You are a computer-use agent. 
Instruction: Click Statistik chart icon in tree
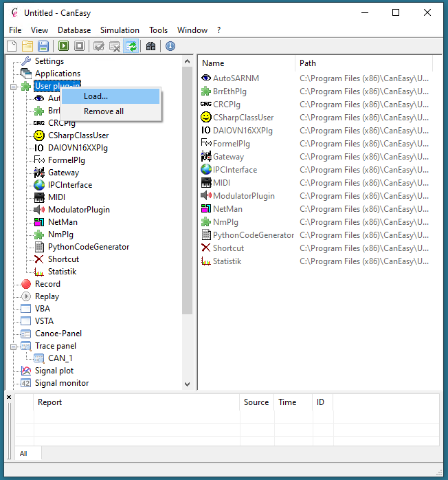[39, 272]
